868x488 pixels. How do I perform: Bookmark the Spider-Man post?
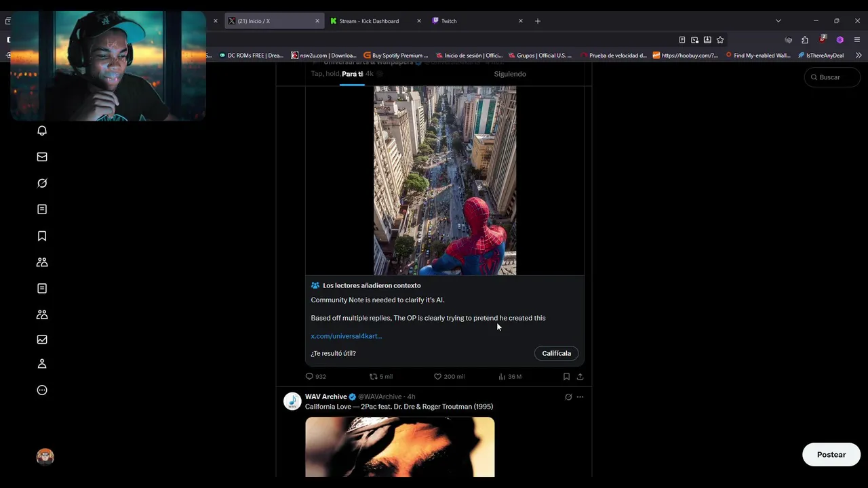click(x=566, y=376)
